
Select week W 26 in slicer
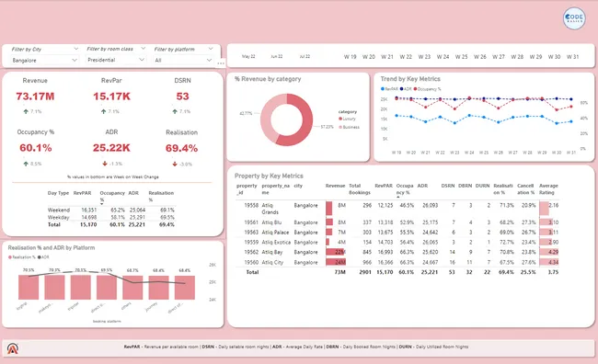(479, 57)
